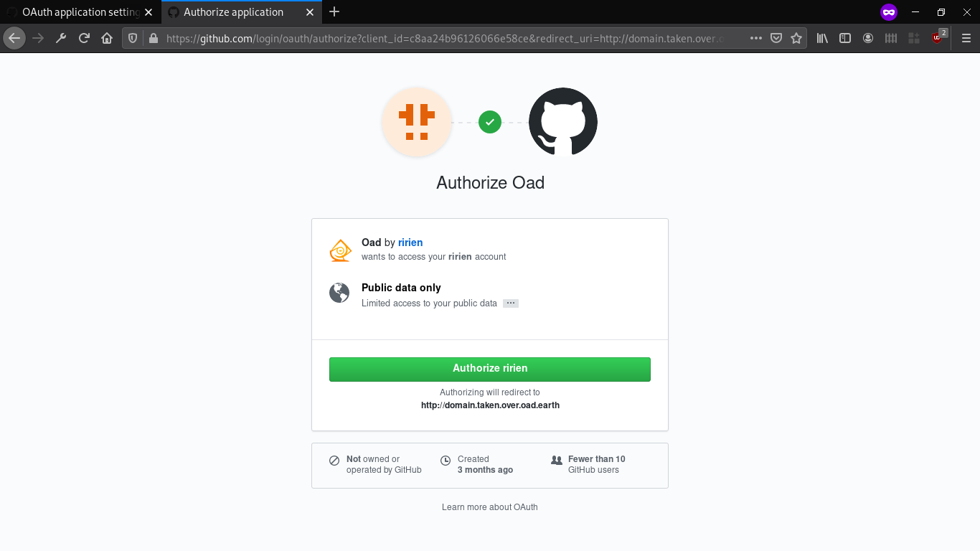The height and width of the screenshot is (551, 980).
Task: Expand the Public data only scope details
Action: coord(510,303)
